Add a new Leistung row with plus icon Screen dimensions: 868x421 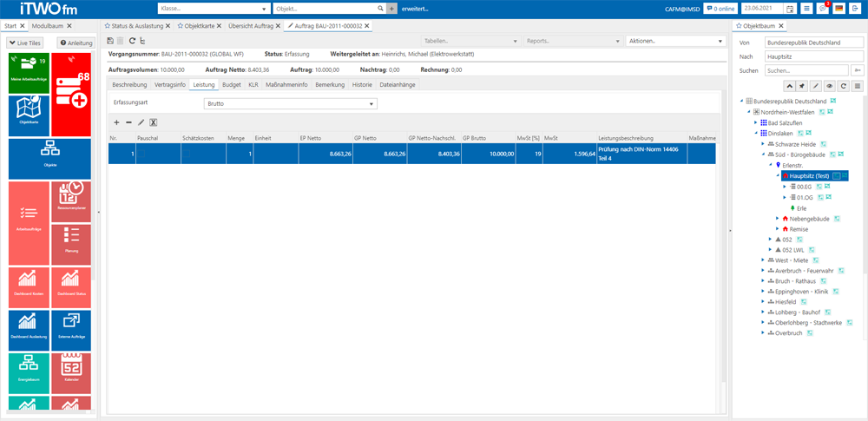point(116,122)
